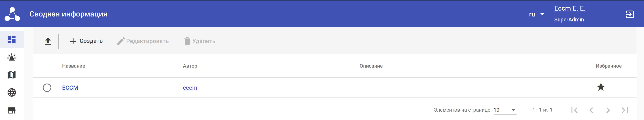Click the Создать button

86,41
